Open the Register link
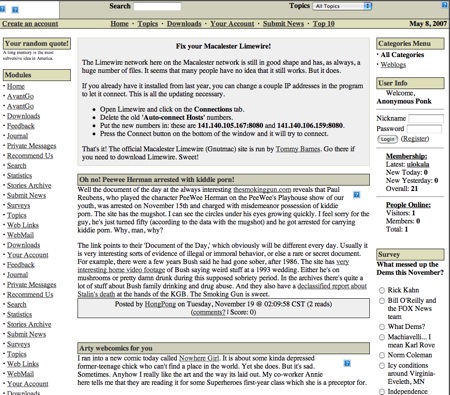 pyautogui.click(x=415, y=139)
